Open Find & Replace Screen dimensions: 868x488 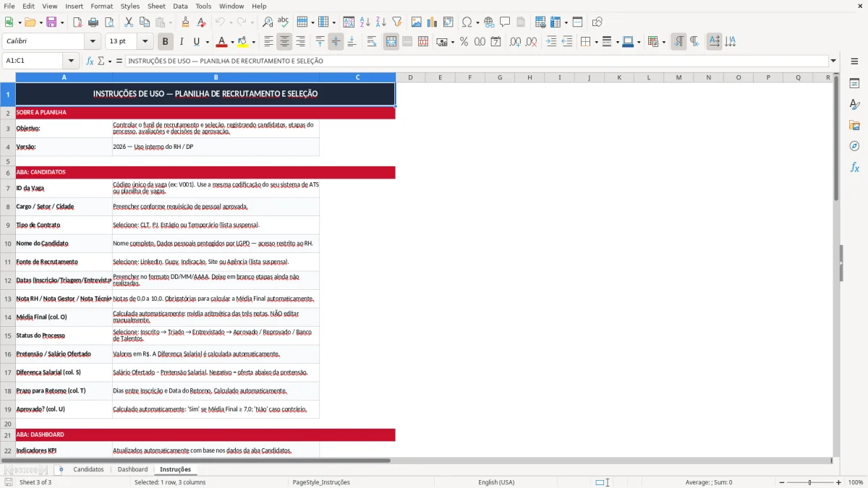click(x=268, y=22)
